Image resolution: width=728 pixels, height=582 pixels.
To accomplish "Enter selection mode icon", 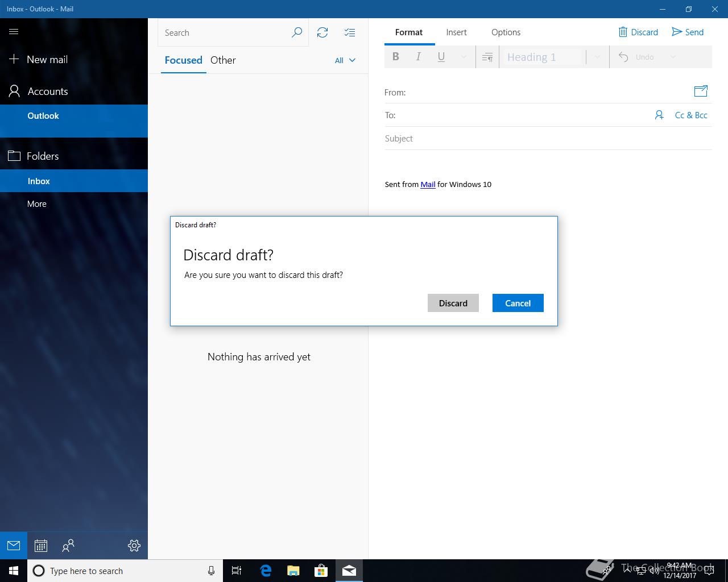I will [350, 32].
